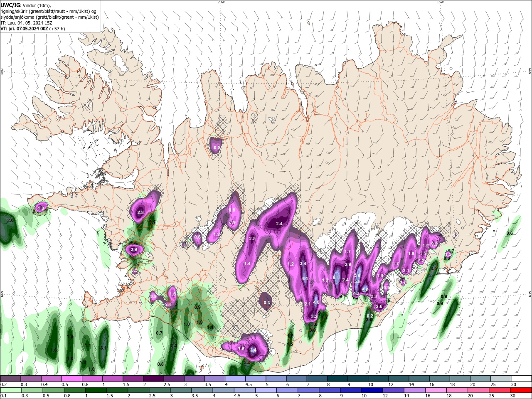The image size is (532, 399).
Task: Click the '4.8' snow value on the map
Action: 316,302
